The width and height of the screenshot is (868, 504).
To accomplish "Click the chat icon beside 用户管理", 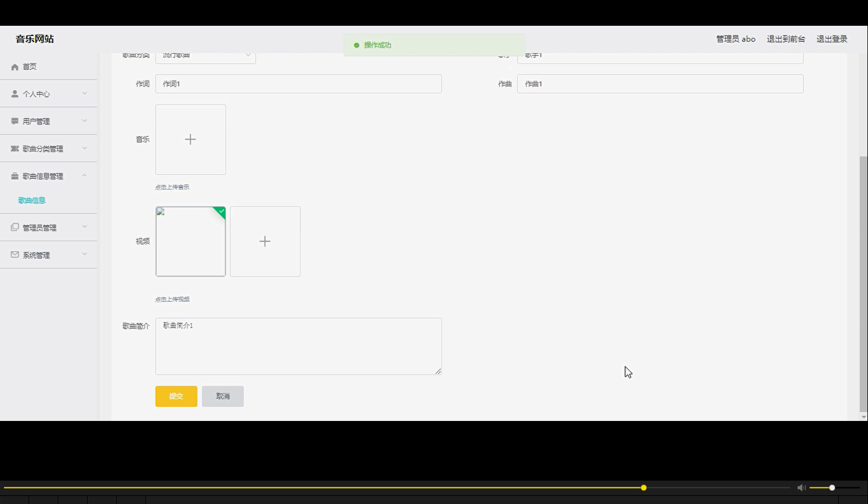I will (x=15, y=121).
